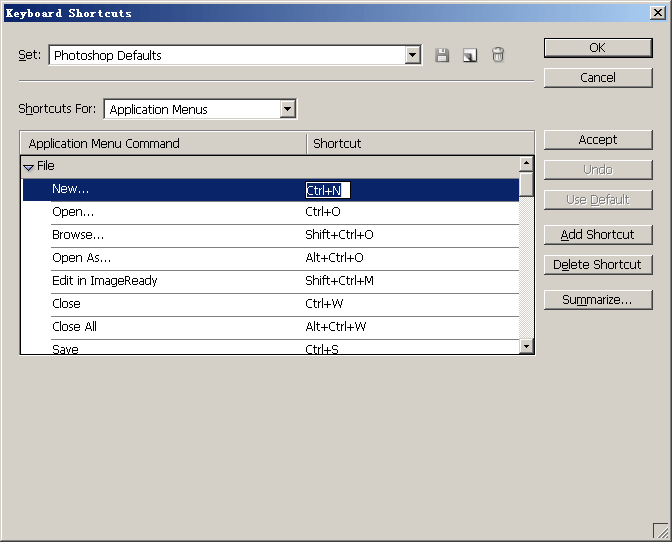Click the Shift+Ctrl+M shortcut cell
Screen dimensions: 672x542
tap(339, 281)
